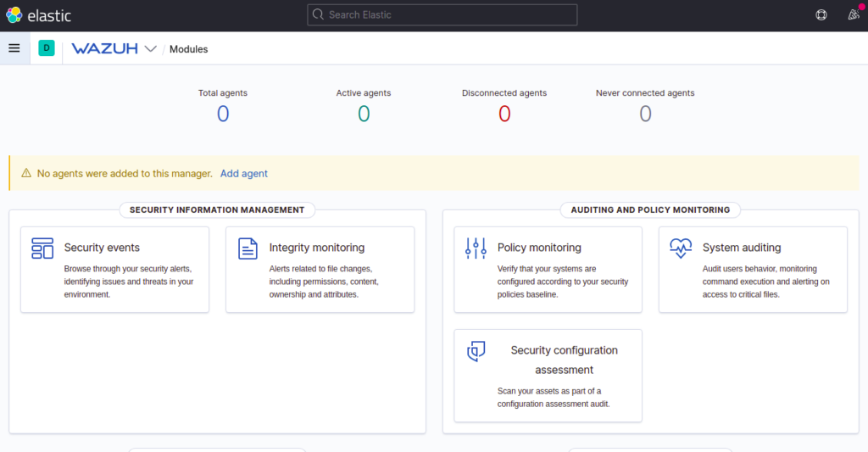868x452 pixels.
Task: Select the Modules breadcrumb
Action: click(x=189, y=48)
